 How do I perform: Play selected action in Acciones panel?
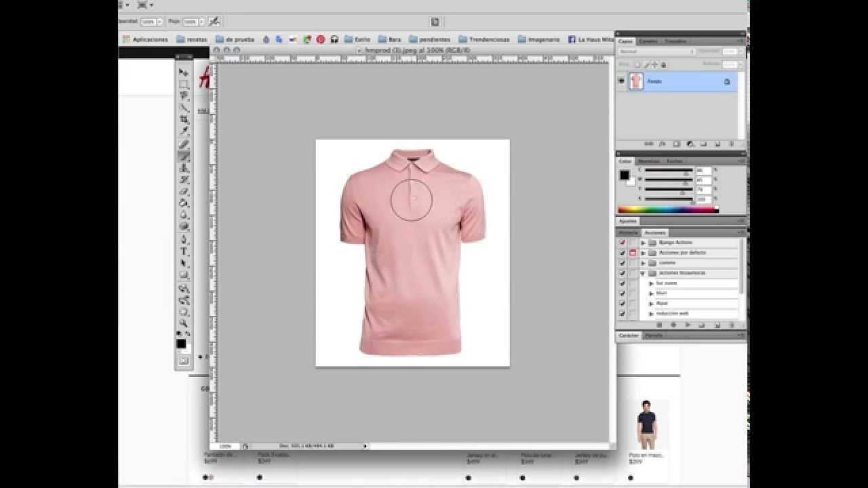(688, 325)
